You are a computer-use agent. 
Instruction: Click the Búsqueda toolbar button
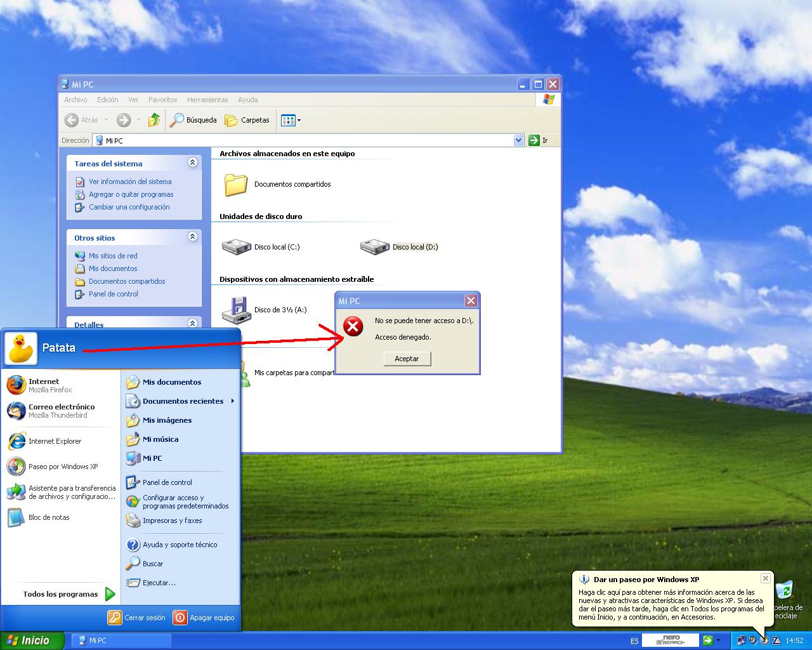coord(193,119)
